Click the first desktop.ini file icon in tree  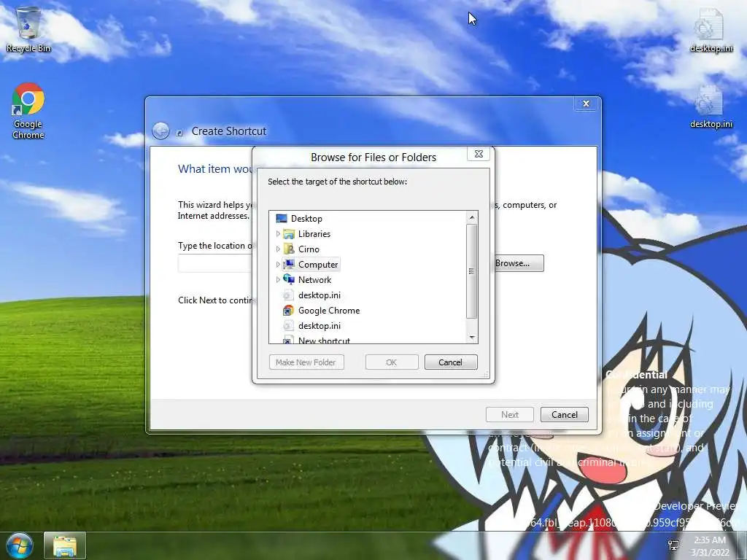289,295
